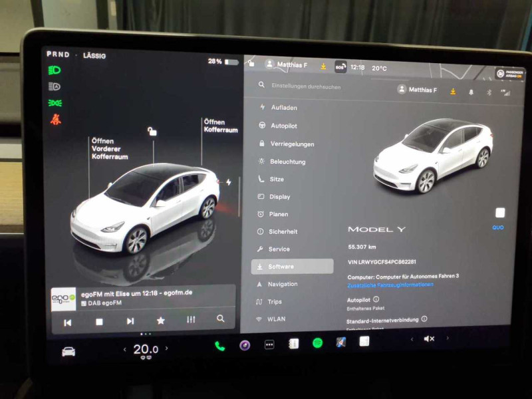Tap the VIN LRWYGCFS4PC862281 text
The width and height of the screenshot is (532, 399).
click(x=382, y=262)
